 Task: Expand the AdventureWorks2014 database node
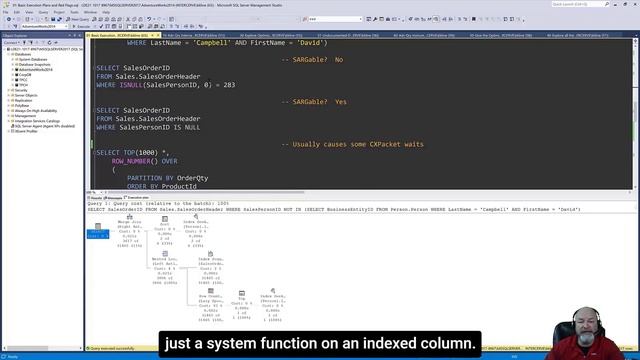(13, 70)
